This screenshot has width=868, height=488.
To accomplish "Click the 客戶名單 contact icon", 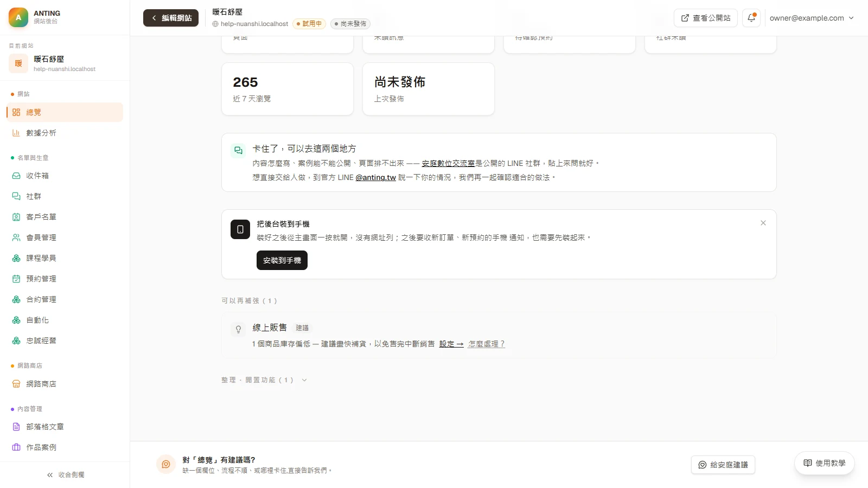I will pyautogui.click(x=16, y=217).
